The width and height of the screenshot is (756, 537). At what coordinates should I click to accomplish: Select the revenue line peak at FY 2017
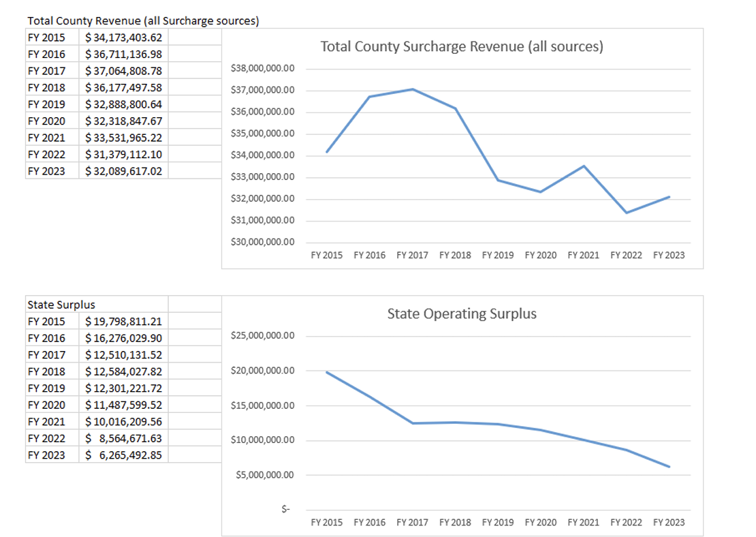413,89
